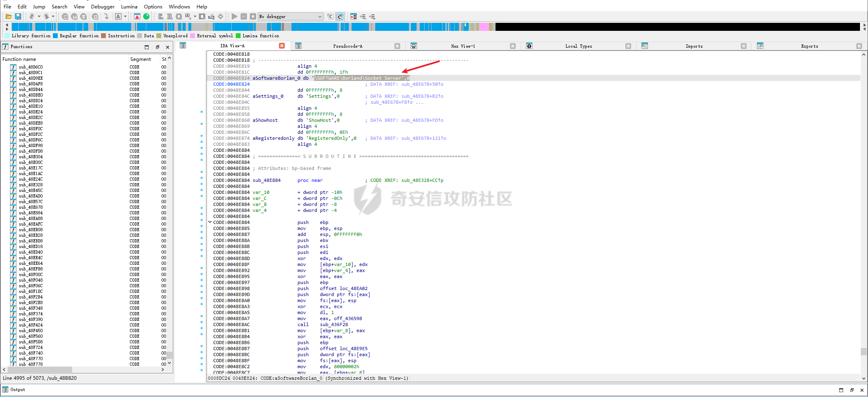Expand the text search dropdown arrow
The width and height of the screenshot is (868, 397).
[125, 16]
